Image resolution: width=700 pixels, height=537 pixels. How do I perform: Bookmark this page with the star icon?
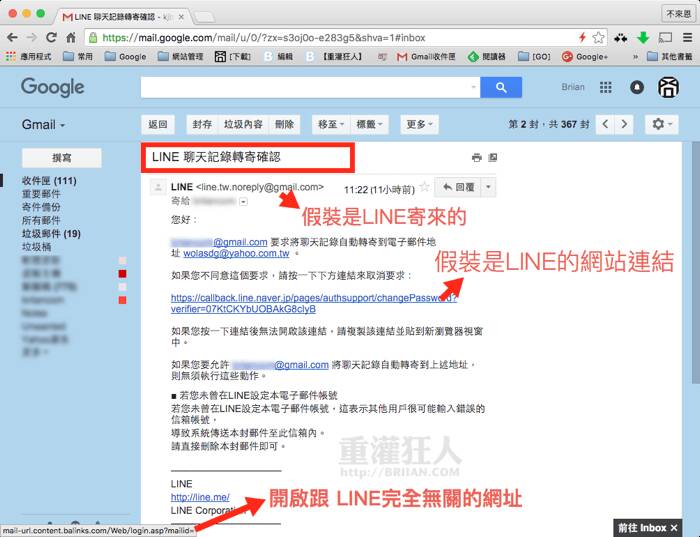598,37
